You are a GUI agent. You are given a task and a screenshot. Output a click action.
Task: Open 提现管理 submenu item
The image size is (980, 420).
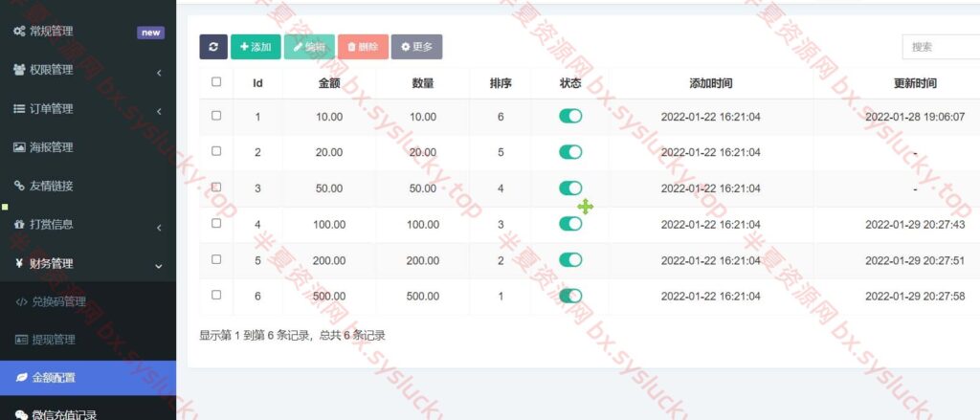(87, 341)
